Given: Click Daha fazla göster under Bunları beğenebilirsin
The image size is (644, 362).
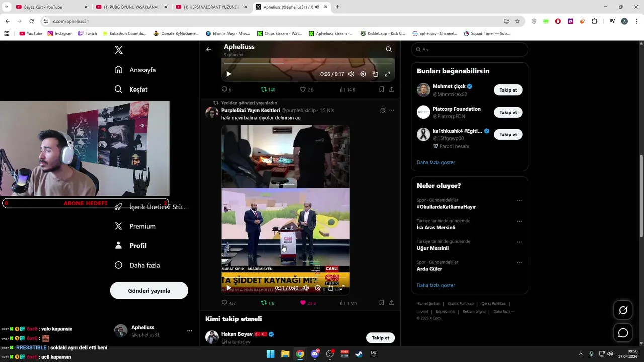Looking at the screenshot, I should click(436, 162).
